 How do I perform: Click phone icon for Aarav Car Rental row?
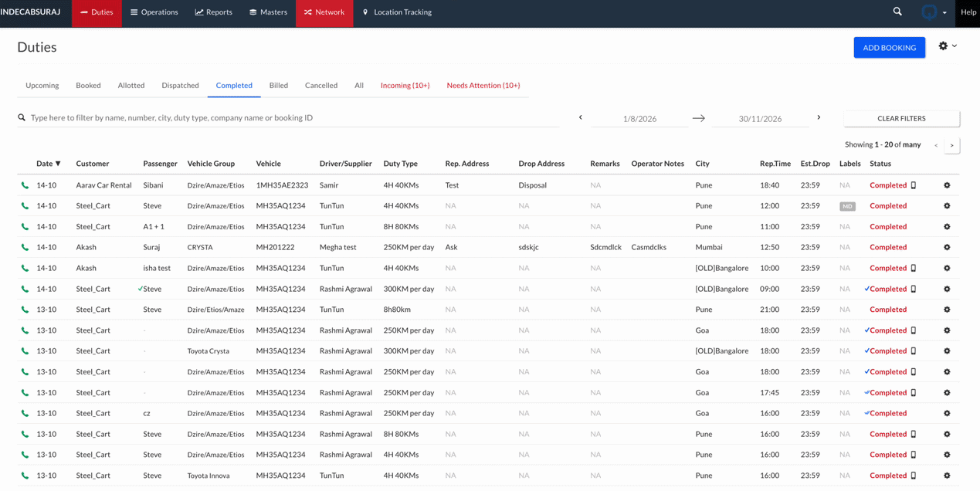point(25,185)
